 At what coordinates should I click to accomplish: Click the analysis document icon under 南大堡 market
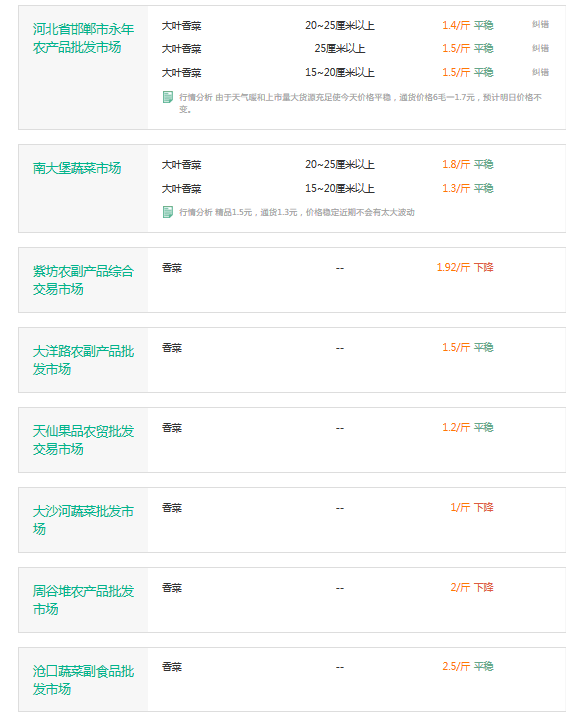168,212
